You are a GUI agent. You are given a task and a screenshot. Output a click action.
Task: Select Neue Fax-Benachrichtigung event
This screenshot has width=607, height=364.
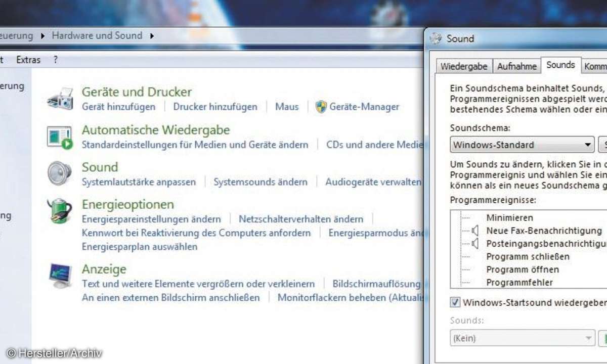point(544,231)
